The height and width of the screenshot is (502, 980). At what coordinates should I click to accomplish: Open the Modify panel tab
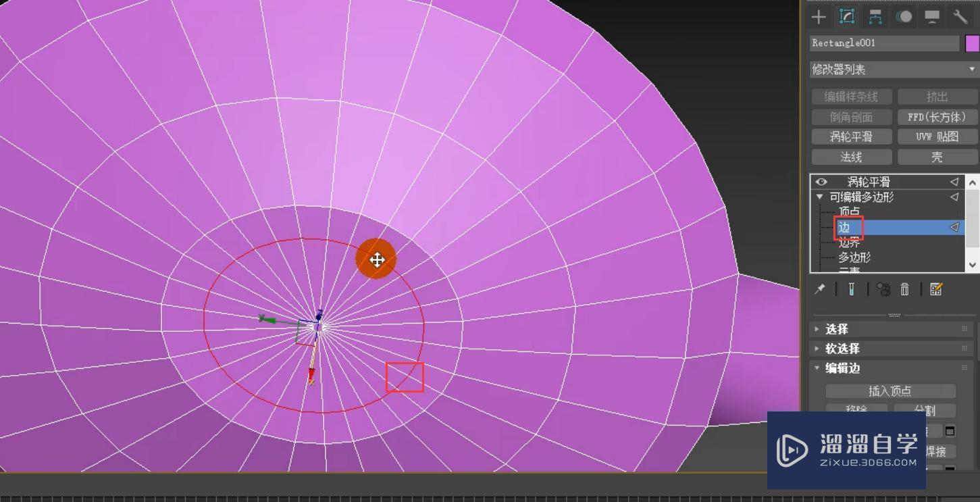pyautogui.click(x=846, y=17)
